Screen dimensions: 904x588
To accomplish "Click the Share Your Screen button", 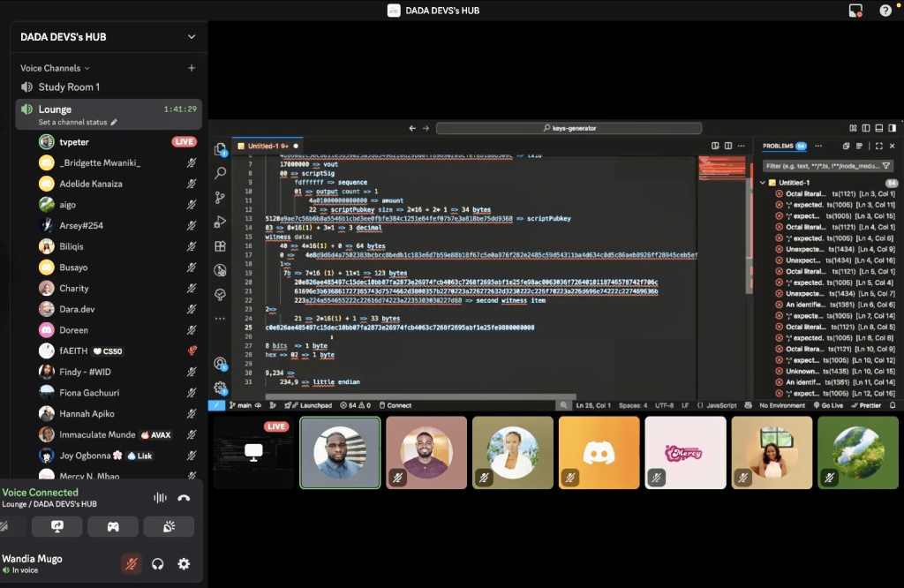I will 56,526.
